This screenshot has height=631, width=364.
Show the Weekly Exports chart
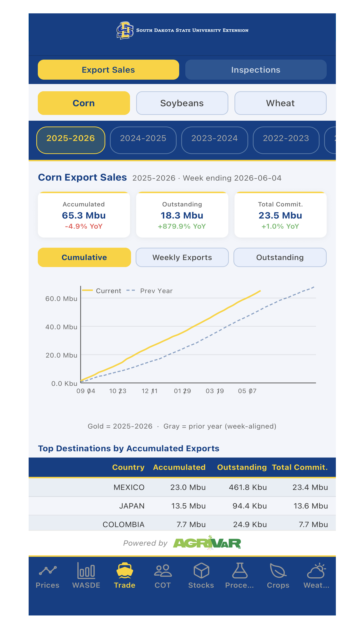[x=182, y=257]
